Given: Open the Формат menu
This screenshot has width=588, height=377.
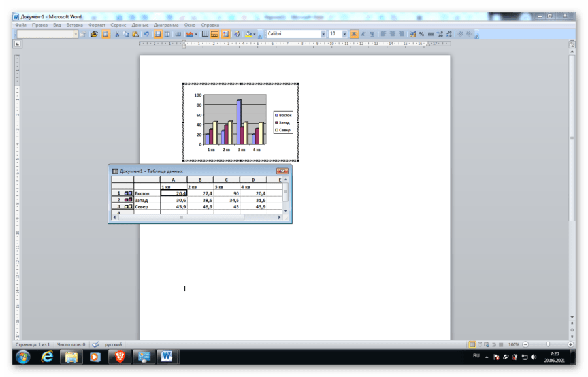Looking at the screenshot, I should 96,25.
